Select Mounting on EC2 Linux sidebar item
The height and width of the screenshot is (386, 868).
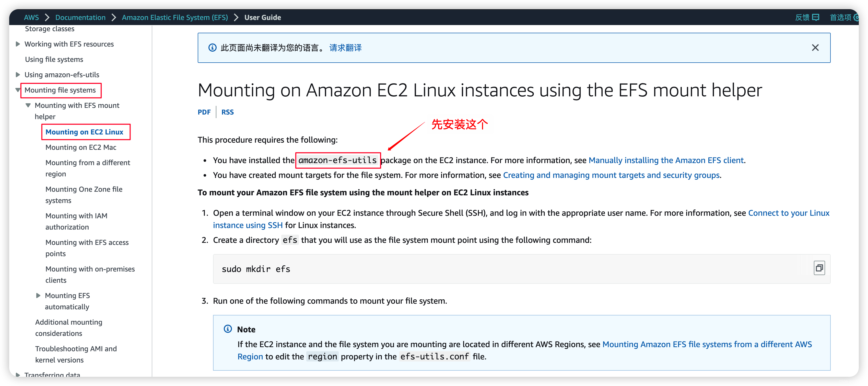click(x=86, y=132)
